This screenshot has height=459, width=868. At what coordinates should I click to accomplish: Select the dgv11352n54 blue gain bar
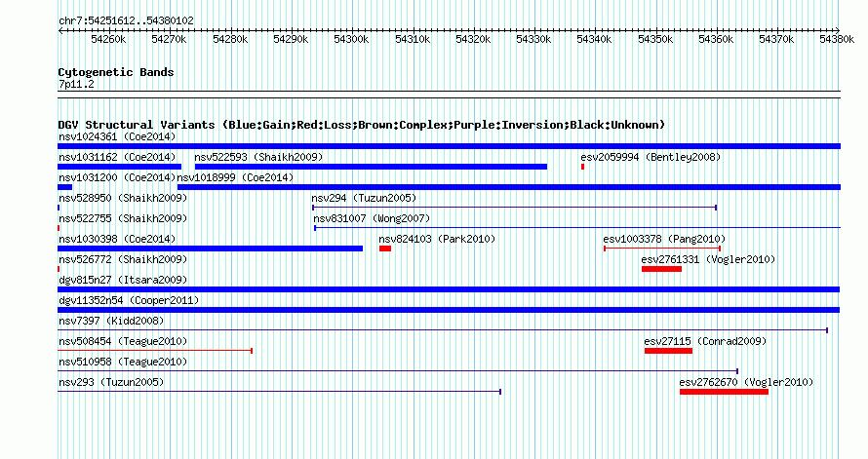[x=449, y=310]
